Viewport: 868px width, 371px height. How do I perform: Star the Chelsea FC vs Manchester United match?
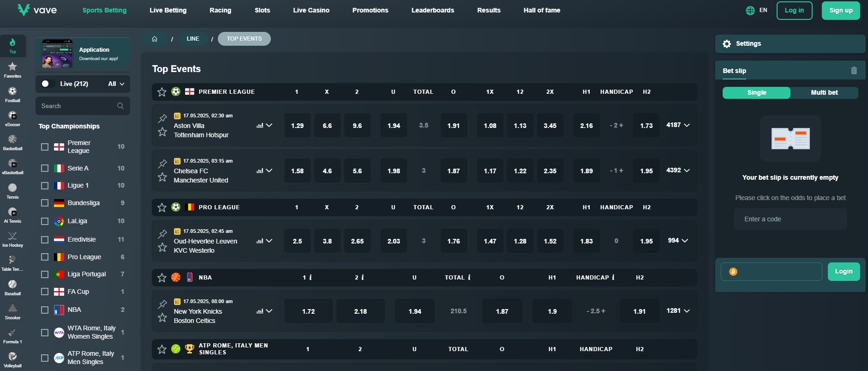(x=162, y=177)
